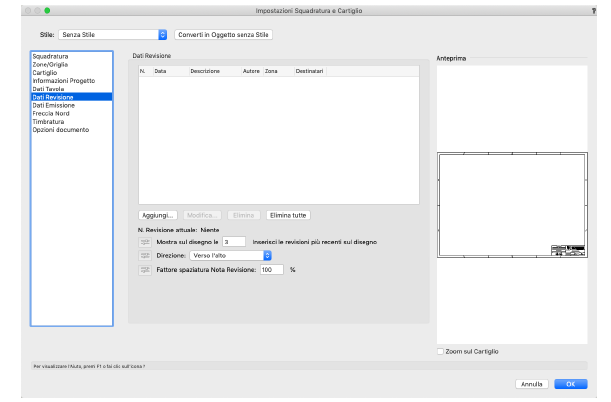Click the Elimina button
611x402 pixels.
(244, 215)
